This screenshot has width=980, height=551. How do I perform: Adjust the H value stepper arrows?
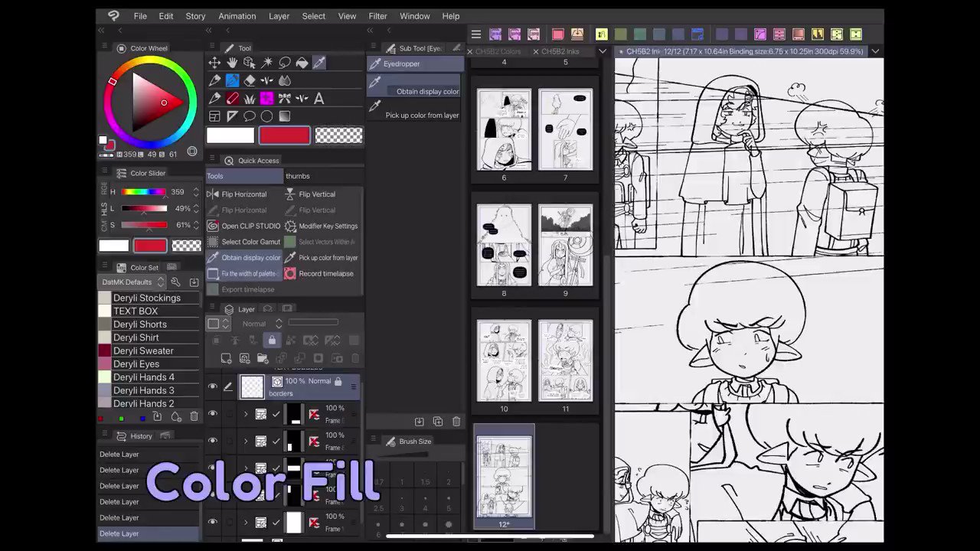point(195,192)
